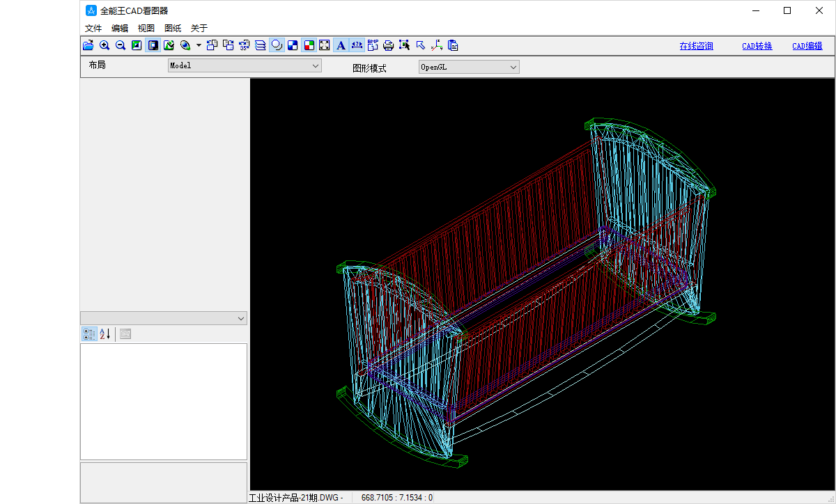Click the rotate 35° icon
836x504 pixels.
tap(245, 46)
